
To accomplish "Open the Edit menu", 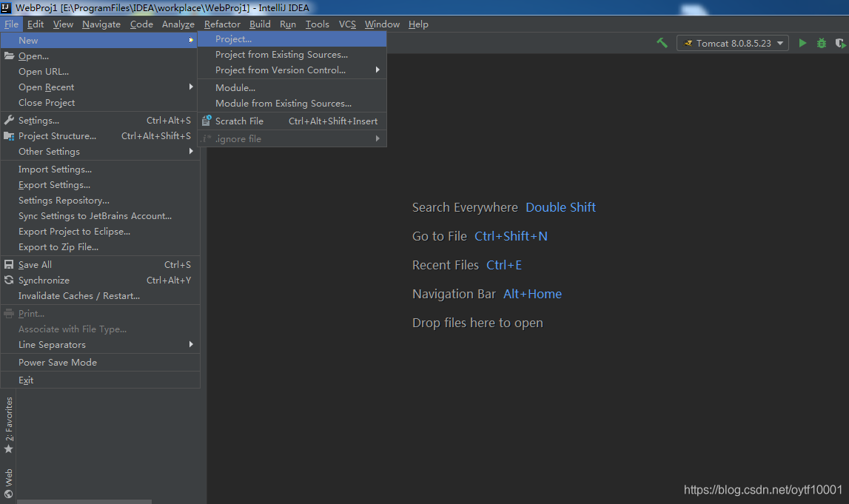I will [36, 24].
